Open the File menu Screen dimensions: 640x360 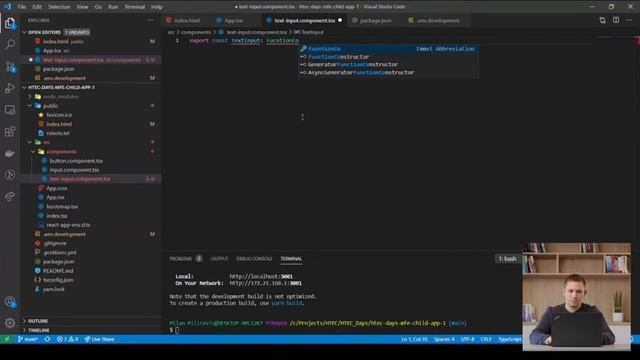(22, 7)
